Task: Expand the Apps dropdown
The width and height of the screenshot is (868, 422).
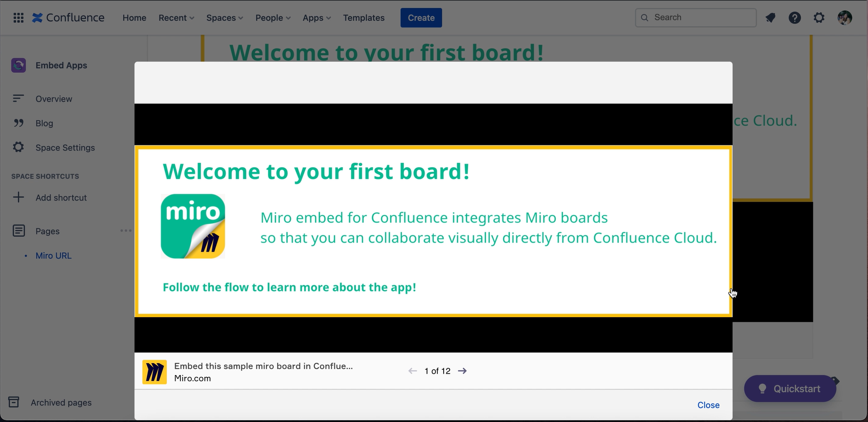Action: click(317, 18)
